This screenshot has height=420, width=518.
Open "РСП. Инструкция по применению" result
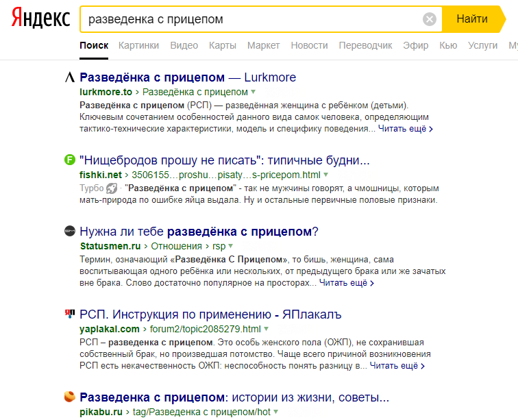coord(210,314)
